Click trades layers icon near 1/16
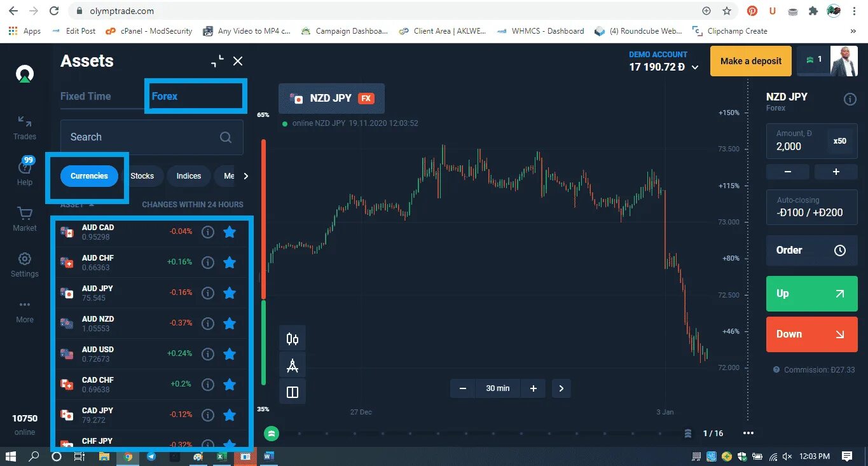 click(x=688, y=434)
